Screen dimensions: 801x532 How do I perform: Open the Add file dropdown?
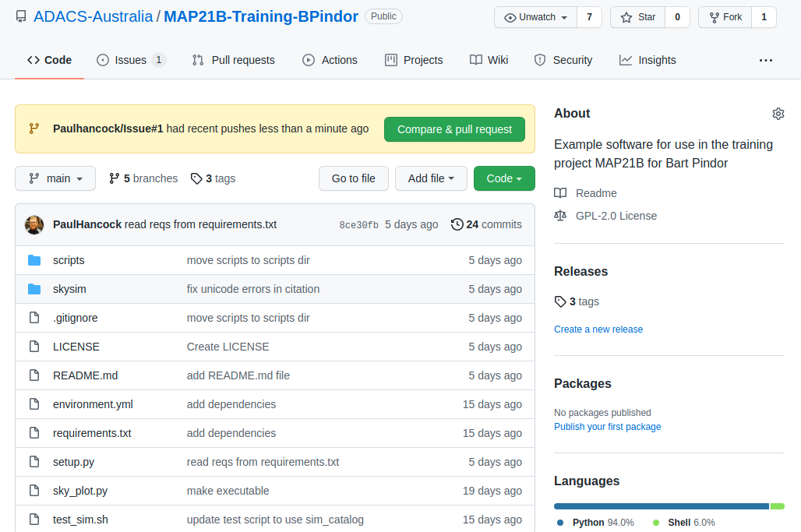click(431, 178)
